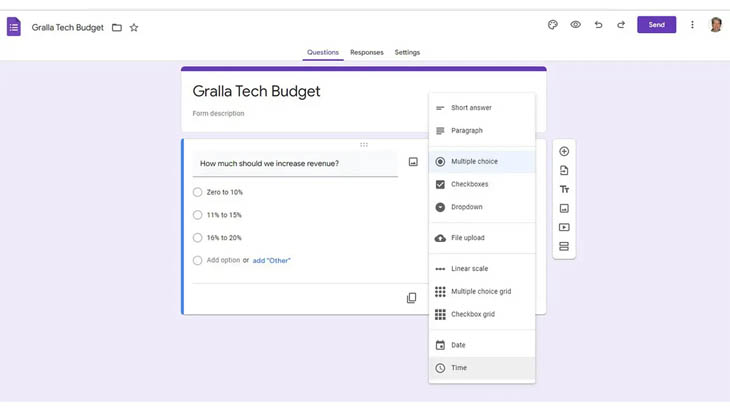This screenshot has width=730, height=411.
Task: Select the "16% to 20%" radio button
Action: tap(198, 238)
